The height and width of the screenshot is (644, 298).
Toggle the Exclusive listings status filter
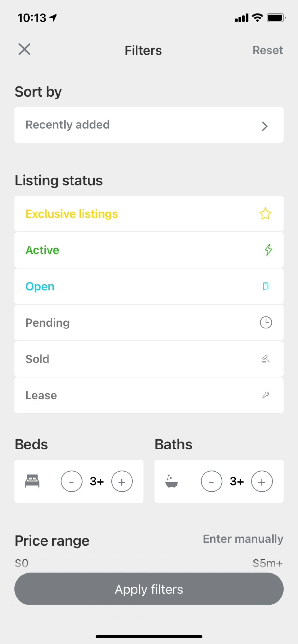point(149,213)
